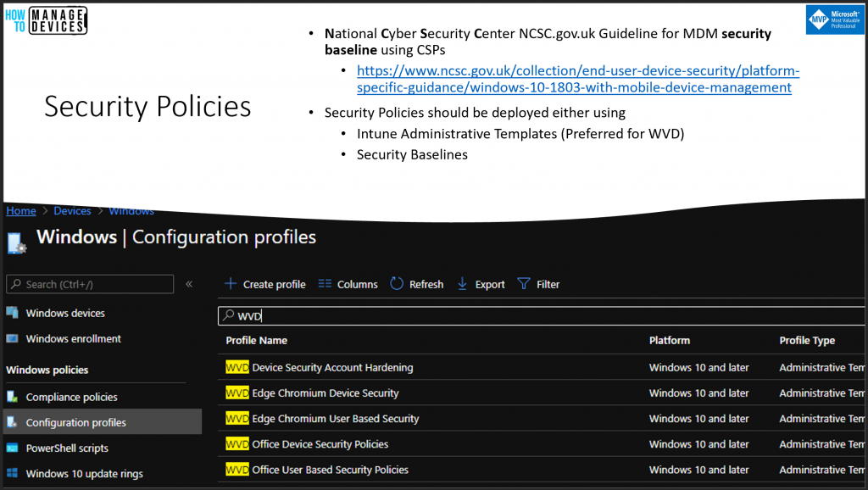
Task: Click Platform cell of Office Device Security row
Action: coord(699,443)
